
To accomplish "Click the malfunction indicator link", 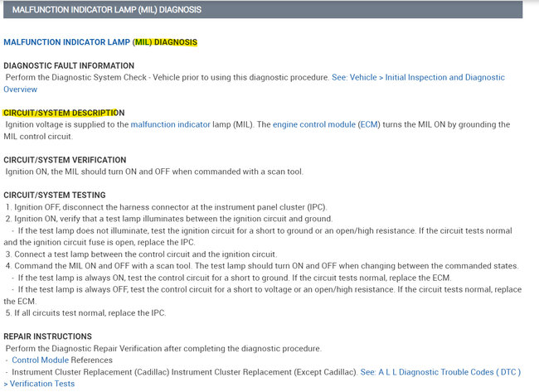I will 170,124.
